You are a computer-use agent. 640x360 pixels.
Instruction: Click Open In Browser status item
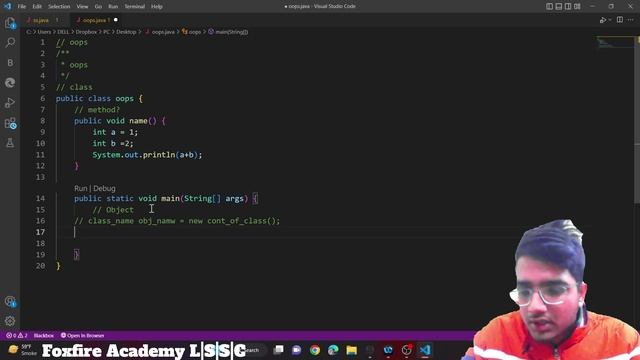(x=82, y=336)
